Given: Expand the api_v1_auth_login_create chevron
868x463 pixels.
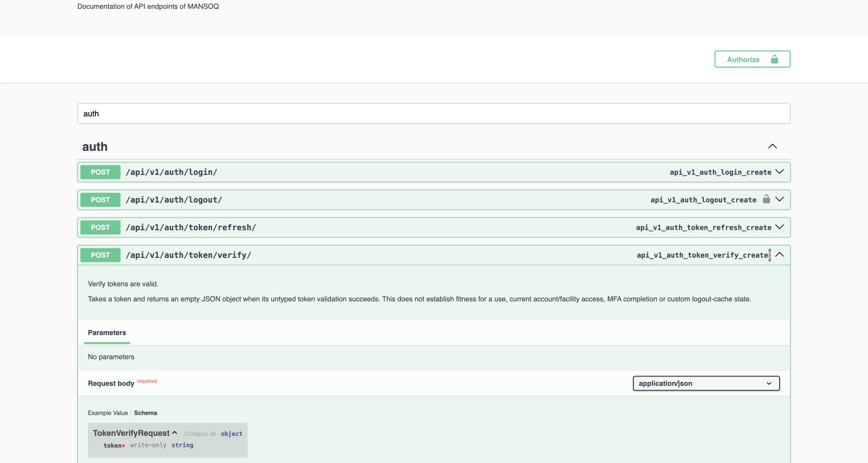Looking at the screenshot, I should coord(780,172).
